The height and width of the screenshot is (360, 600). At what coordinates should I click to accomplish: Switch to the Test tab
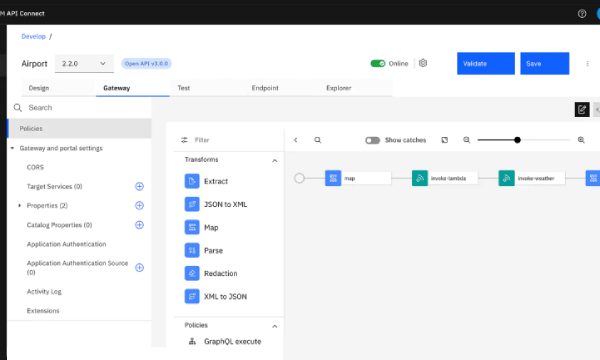click(x=184, y=88)
